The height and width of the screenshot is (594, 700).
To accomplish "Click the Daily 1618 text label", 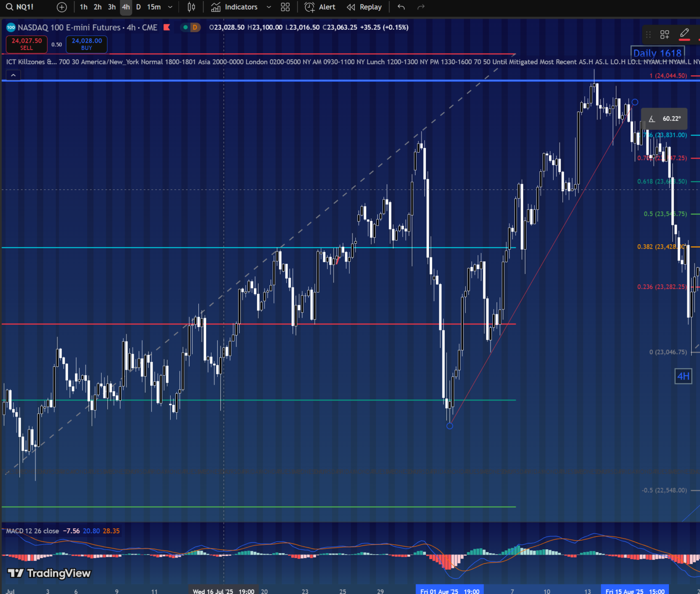I will pyautogui.click(x=657, y=53).
